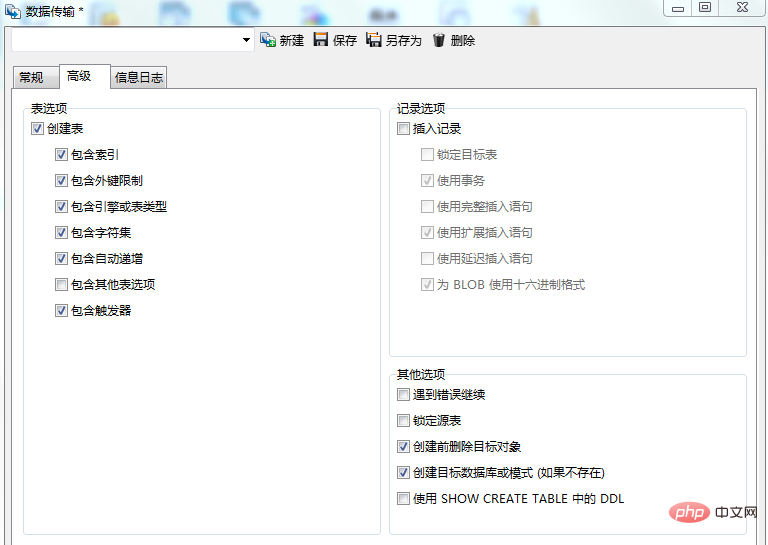The width and height of the screenshot is (768, 545).
Task: Uncheck 创建前删除目标对象 checkbox
Action: pos(403,447)
